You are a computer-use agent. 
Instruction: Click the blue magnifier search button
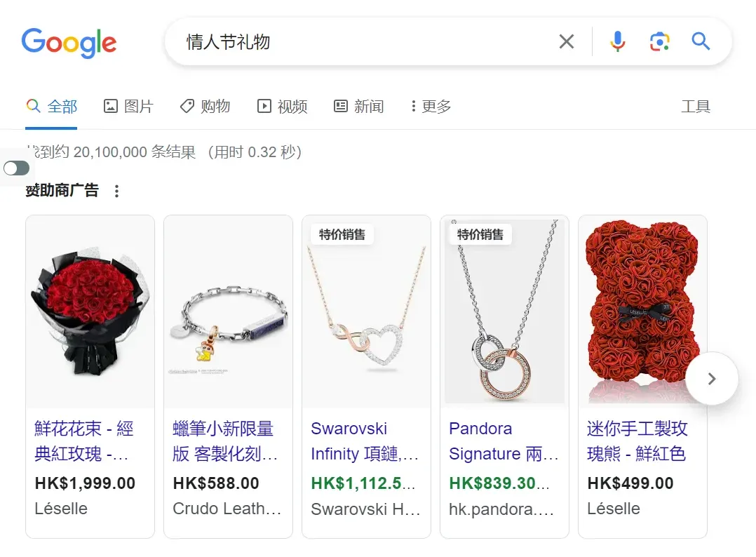pos(701,41)
